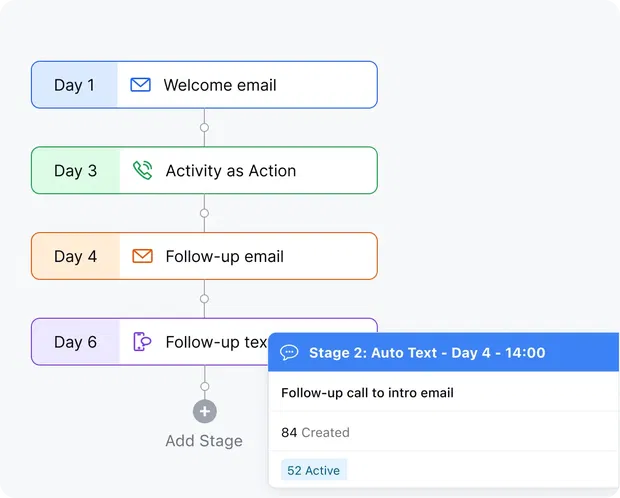
Task: Click the Follow-up call to intro email text
Action: click(367, 393)
